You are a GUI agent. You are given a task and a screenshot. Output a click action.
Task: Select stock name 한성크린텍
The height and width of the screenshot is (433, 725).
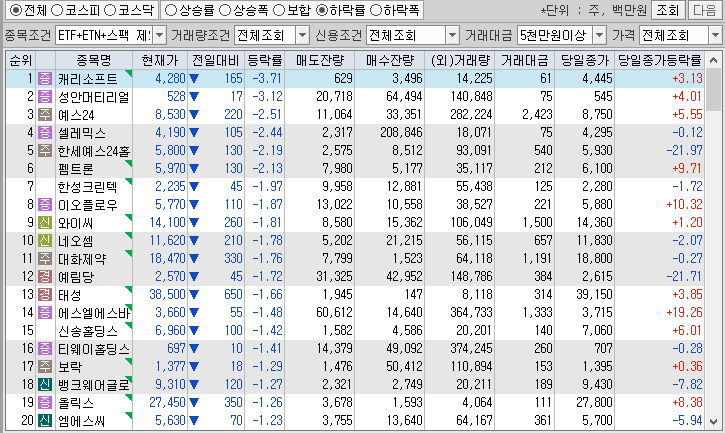coord(88,187)
